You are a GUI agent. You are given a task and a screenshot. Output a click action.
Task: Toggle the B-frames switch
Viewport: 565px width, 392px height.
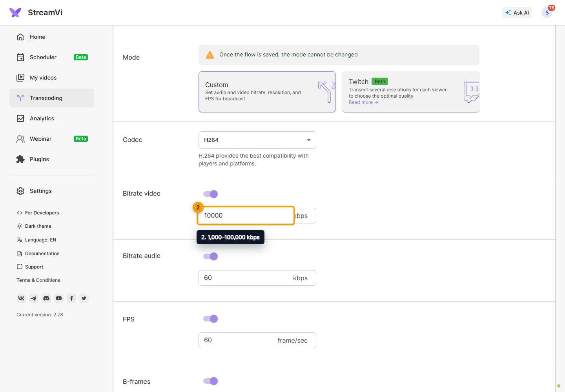210,381
